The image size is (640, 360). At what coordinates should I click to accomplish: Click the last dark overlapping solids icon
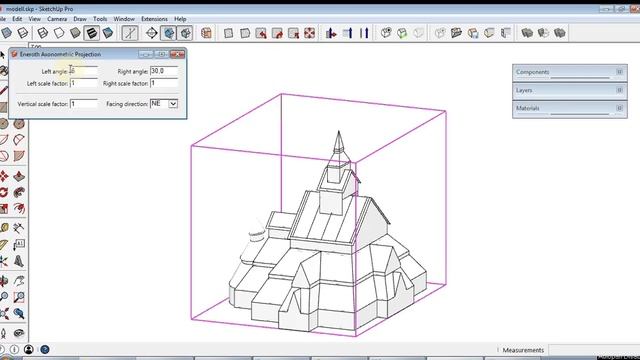click(560, 33)
